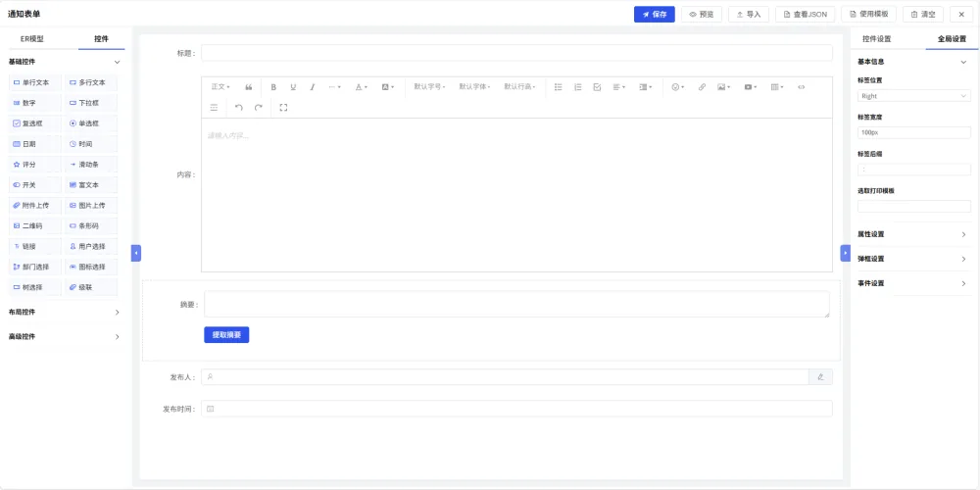Click the 提取摘要 button
This screenshot has height=490, width=980.
click(226, 335)
